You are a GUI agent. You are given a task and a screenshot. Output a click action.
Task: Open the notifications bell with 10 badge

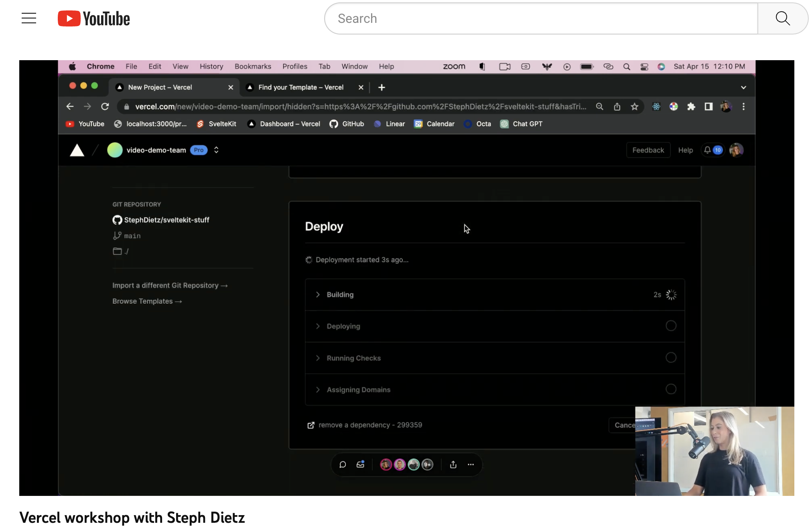(x=713, y=150)
